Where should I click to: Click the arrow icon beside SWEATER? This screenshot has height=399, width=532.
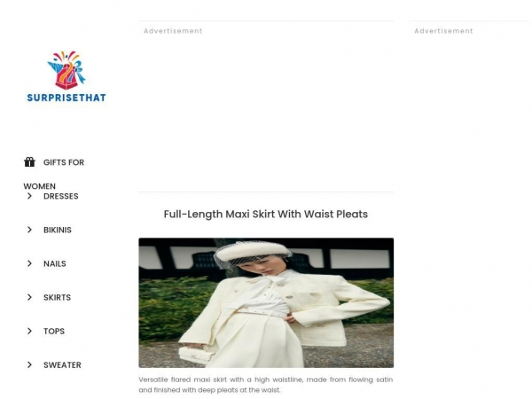point(29,364)
